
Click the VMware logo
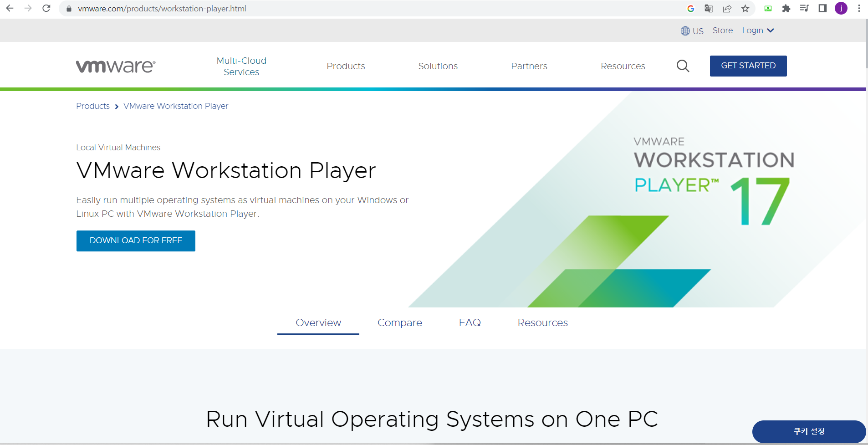pyautogui.click(x=116, y=66)
